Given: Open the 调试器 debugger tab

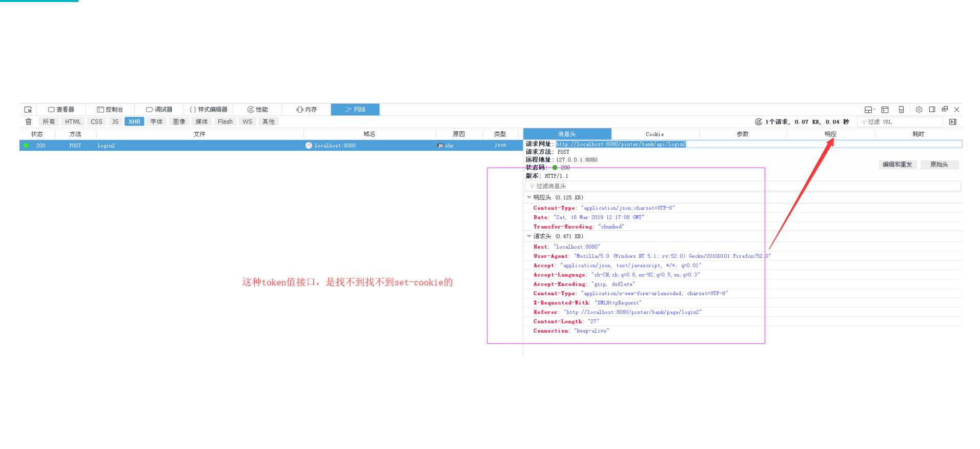Looking at the screenshot, I should click(x=159, y=110).
